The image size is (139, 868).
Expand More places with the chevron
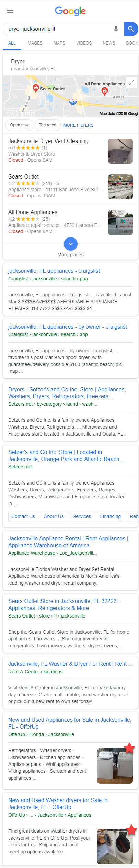pyautogui.click(x=71, y=244)
